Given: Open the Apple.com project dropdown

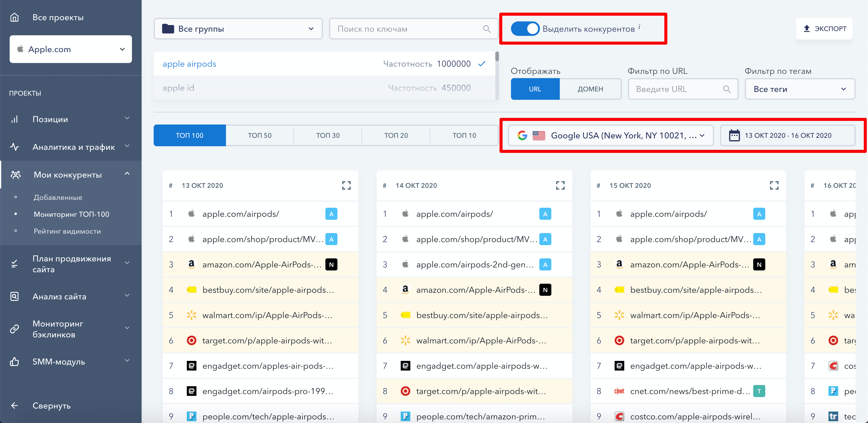Looking at the screenshot, I should 71,49.
